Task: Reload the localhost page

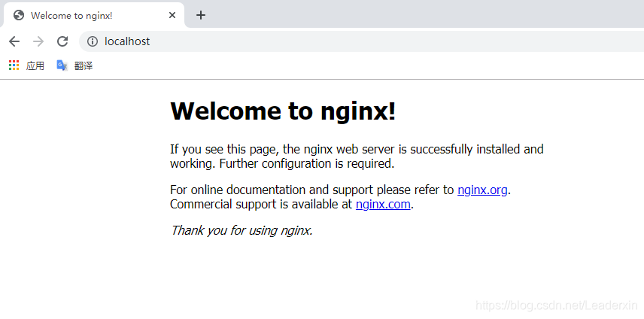Action: [x=62, y=41]
